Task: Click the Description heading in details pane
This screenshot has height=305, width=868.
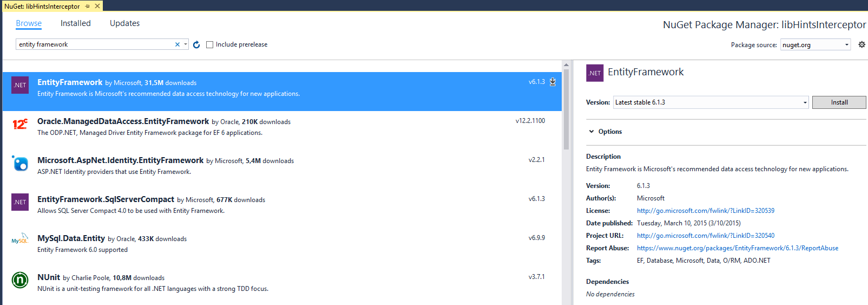Action: pyautogui.click(x=603, y=157)
